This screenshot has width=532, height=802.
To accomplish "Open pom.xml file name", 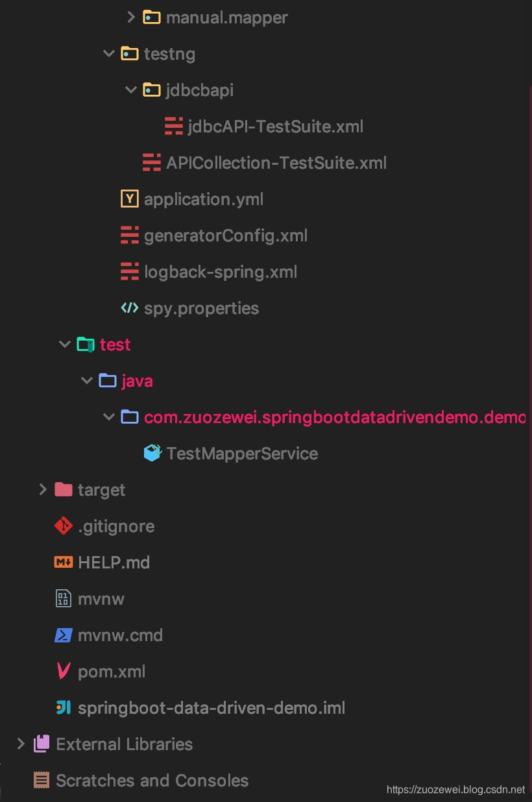I will (x=112, y=672).
